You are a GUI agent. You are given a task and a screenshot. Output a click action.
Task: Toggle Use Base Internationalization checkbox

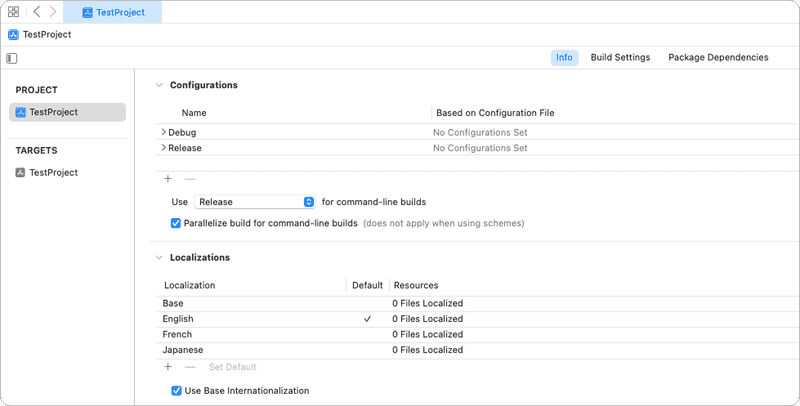point(176,391)
